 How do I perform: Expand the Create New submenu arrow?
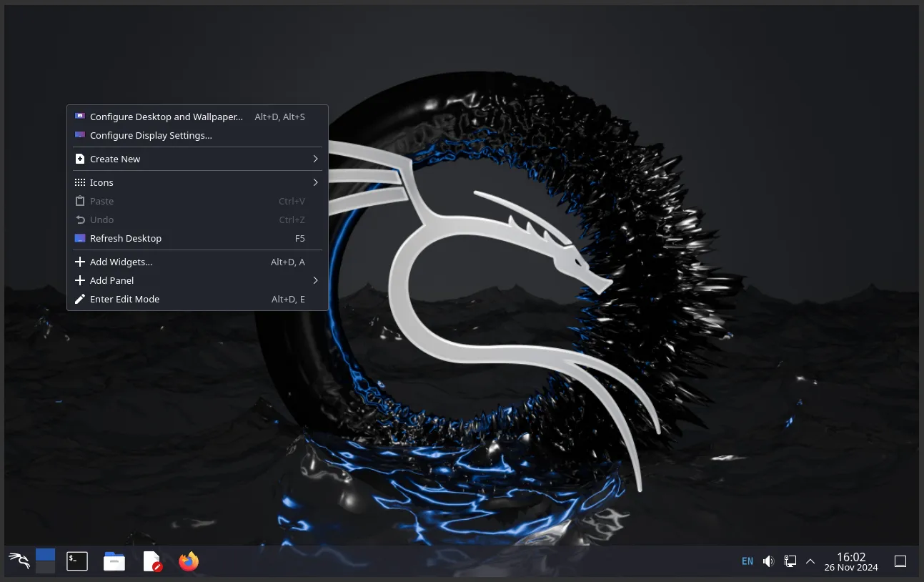click(x=315, y=159)
